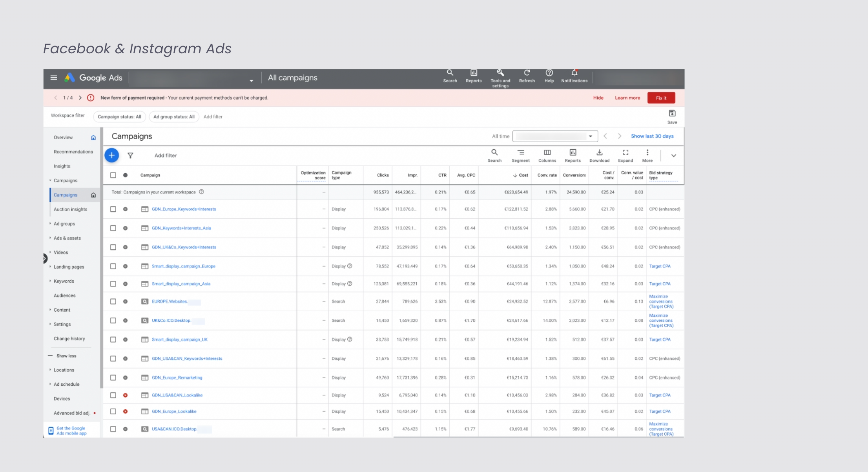868x472 pixels.
Task: Expand Ad schedule in the sidebar
Action: [x=50, y=384]
